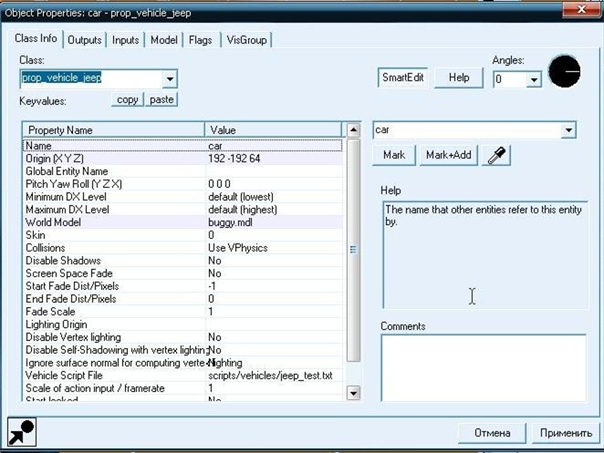Select the Vehicle Script File row

point(183,375)
